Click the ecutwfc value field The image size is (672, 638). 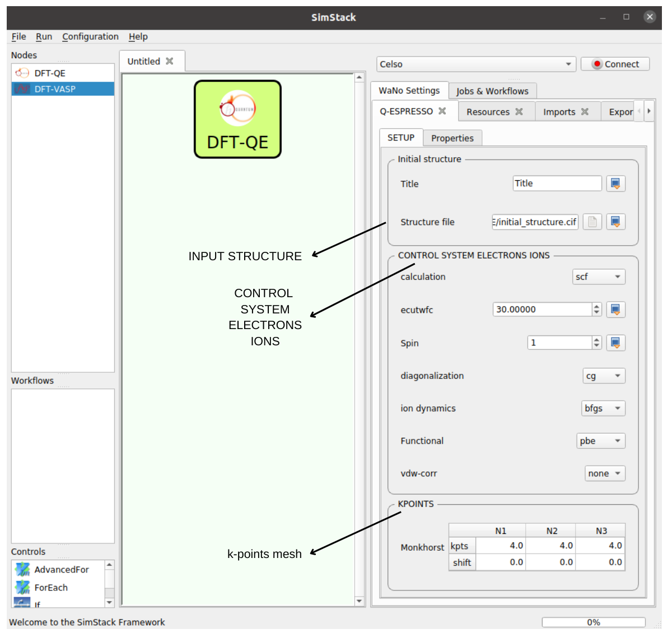pos(542,309)
